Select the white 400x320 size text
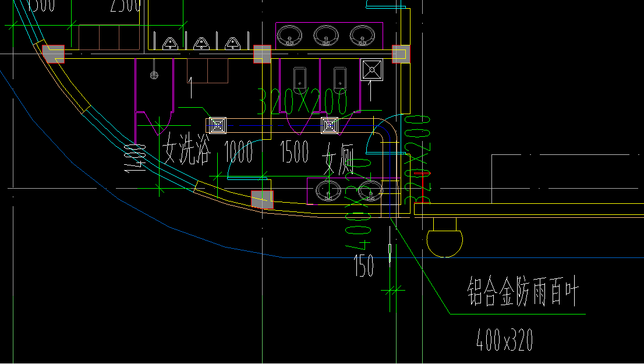The height and width of the screenshot is (364, 644). (x=504, y=340)
